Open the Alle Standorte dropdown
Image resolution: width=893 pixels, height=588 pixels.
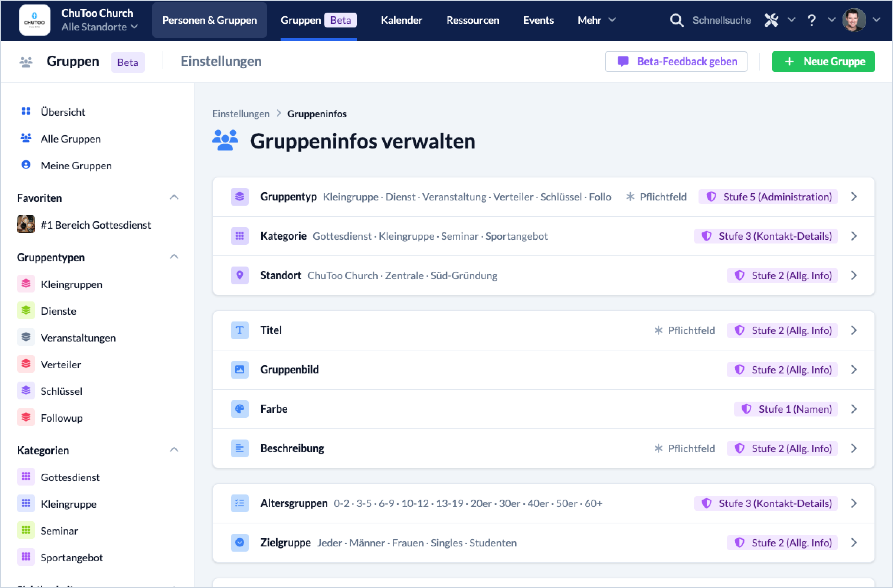[x=99, y=27]
